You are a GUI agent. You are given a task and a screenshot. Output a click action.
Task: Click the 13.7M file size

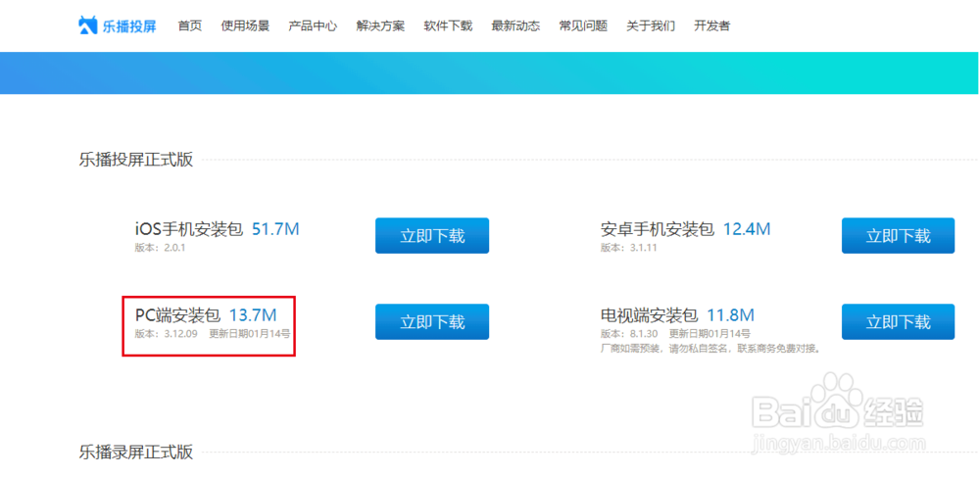coord(253,315)
